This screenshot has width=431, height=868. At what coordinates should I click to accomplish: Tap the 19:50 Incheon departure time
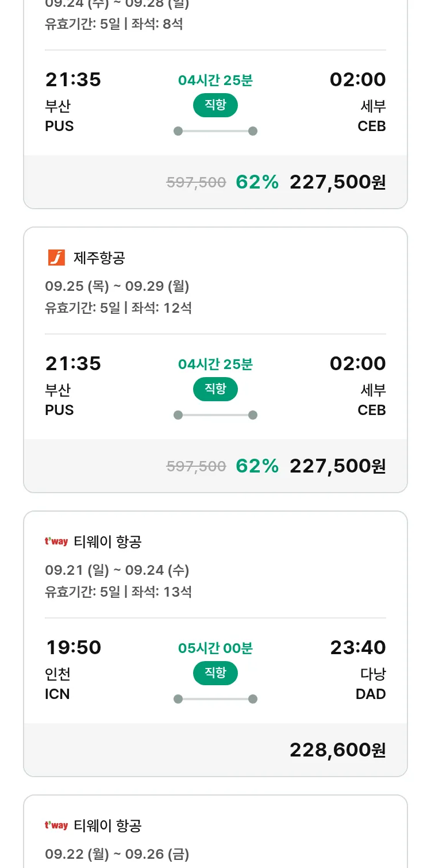tap(74, 647)
